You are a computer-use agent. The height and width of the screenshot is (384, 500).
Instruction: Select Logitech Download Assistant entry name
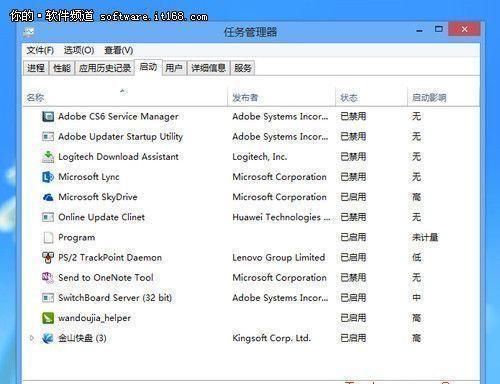tap(118, 157)
